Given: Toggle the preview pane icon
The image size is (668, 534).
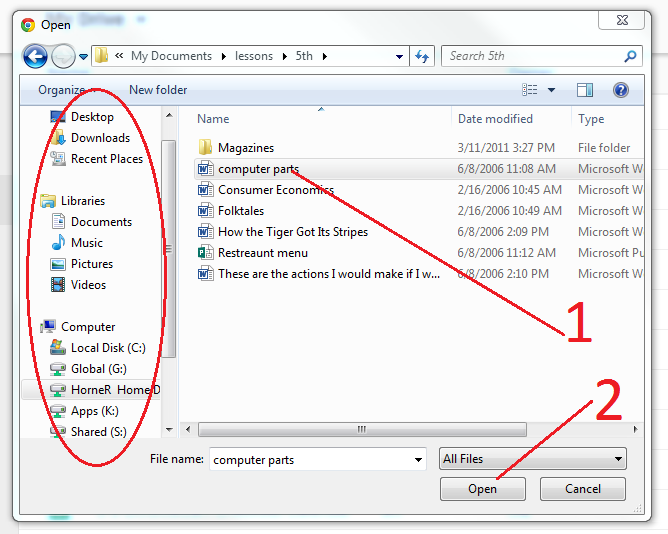Looking at the screenshot, I should [585, 90].
